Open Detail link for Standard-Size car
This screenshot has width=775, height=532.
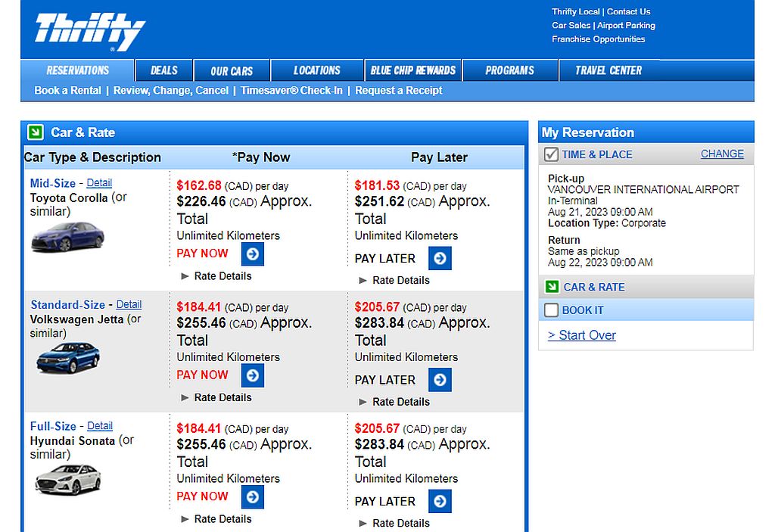(129, 304)
